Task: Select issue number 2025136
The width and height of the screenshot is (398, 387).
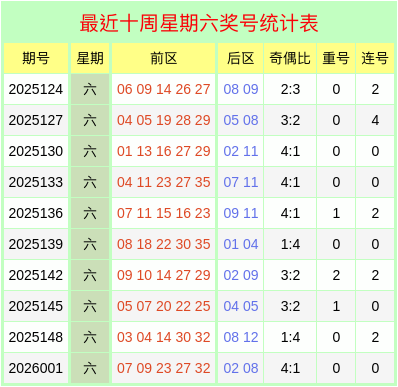Action: (x=36, y=213)
